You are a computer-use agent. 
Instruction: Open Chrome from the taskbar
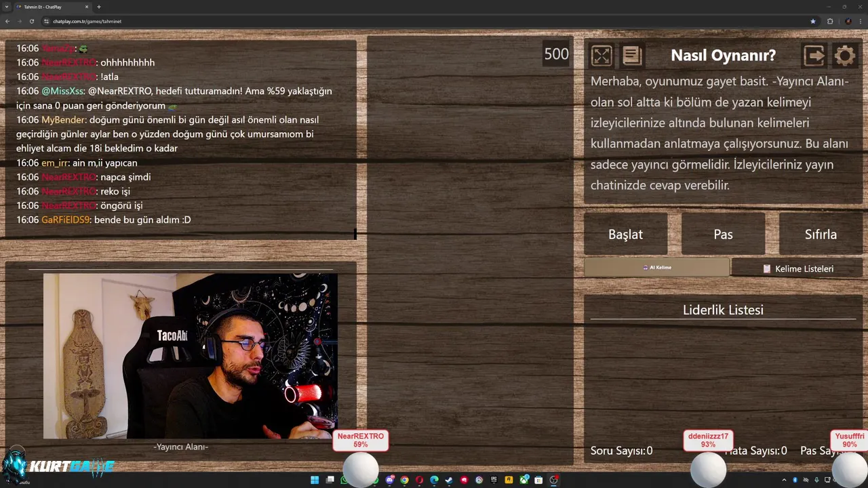pos(404,480)
